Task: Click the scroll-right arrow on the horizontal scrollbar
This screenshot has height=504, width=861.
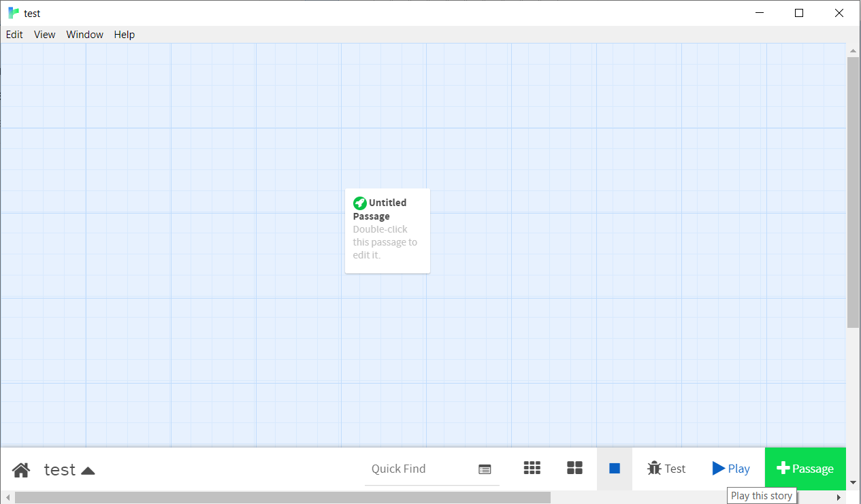Action: point(839,498)
